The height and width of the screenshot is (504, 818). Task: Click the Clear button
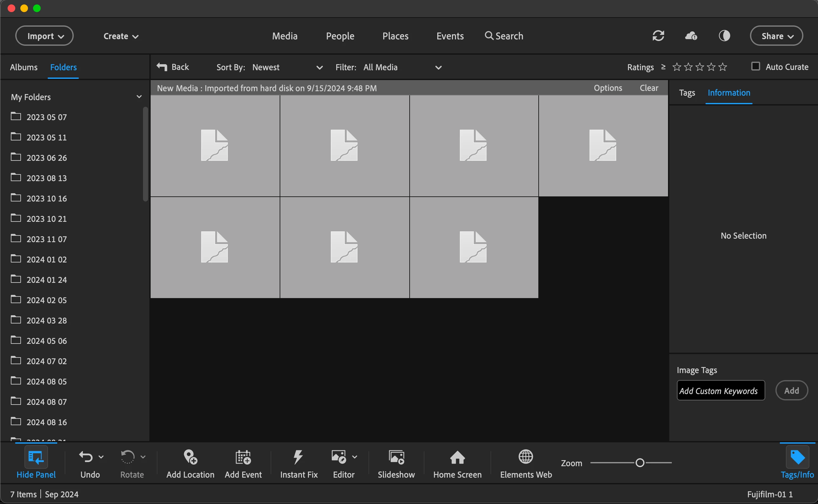tap(648, 88)
